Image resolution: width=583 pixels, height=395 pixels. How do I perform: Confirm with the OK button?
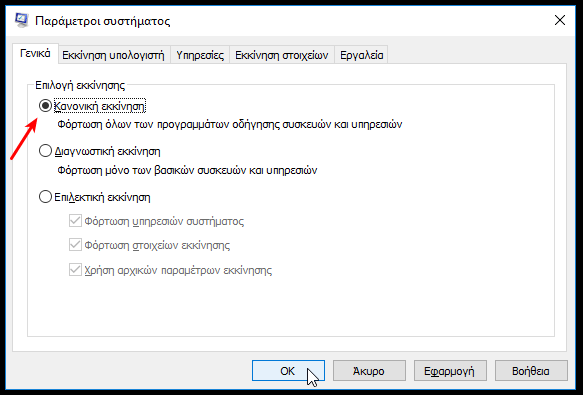[288, 370]
